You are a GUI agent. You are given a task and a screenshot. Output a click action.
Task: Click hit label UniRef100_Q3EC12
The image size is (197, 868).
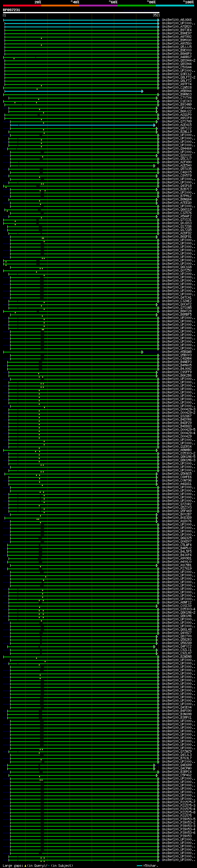pos(177,74)
